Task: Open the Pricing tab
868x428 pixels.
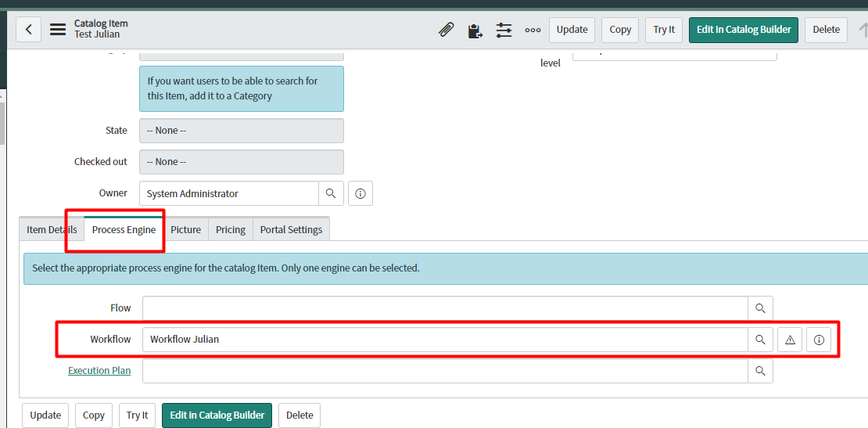Action: pyautogui.click(x=230, y=229)
